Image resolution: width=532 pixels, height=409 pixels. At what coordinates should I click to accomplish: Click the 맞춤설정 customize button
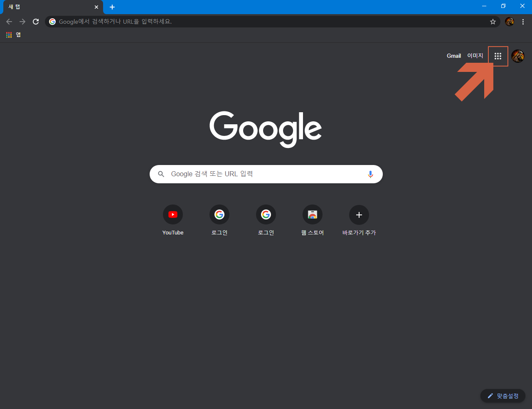pos(503,396)
